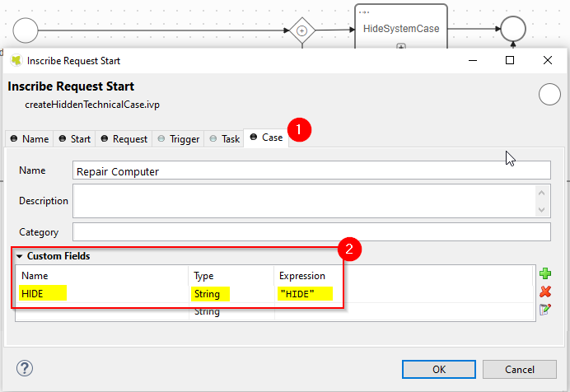This screenshot has width=570, height=392.
Task: Go to the Request tab
Action: (x=124, y=139)
